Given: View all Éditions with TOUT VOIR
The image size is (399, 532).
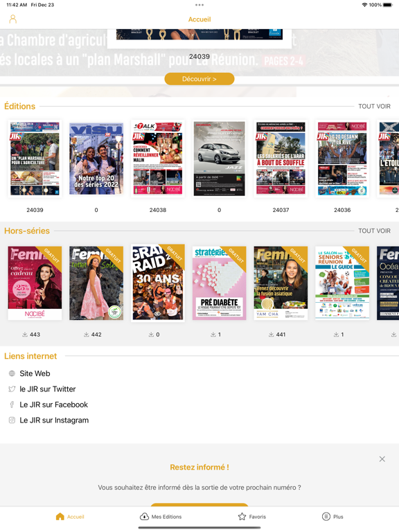Looking at the screenshot, I should [374, 106].
